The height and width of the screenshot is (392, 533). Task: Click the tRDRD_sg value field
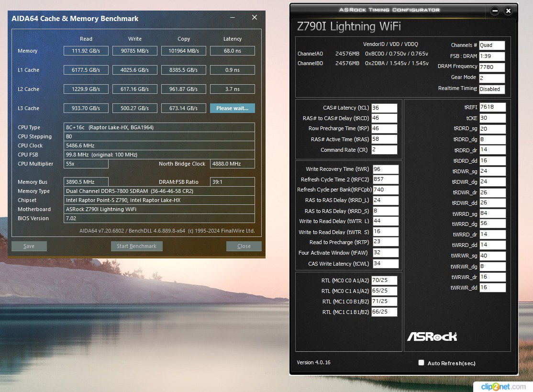click(492, 129)
